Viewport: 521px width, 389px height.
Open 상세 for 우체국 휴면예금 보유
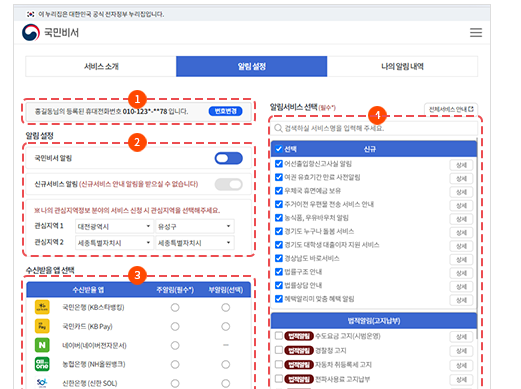[461, 192]
